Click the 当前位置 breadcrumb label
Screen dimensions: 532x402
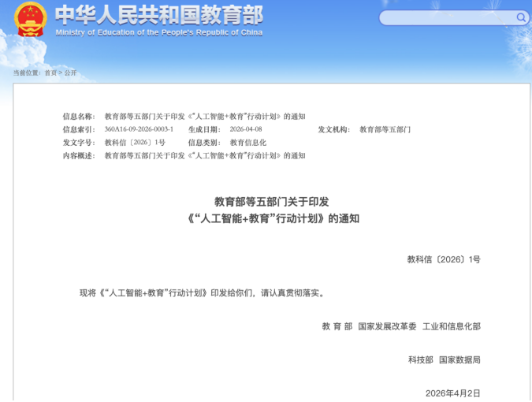27,73
